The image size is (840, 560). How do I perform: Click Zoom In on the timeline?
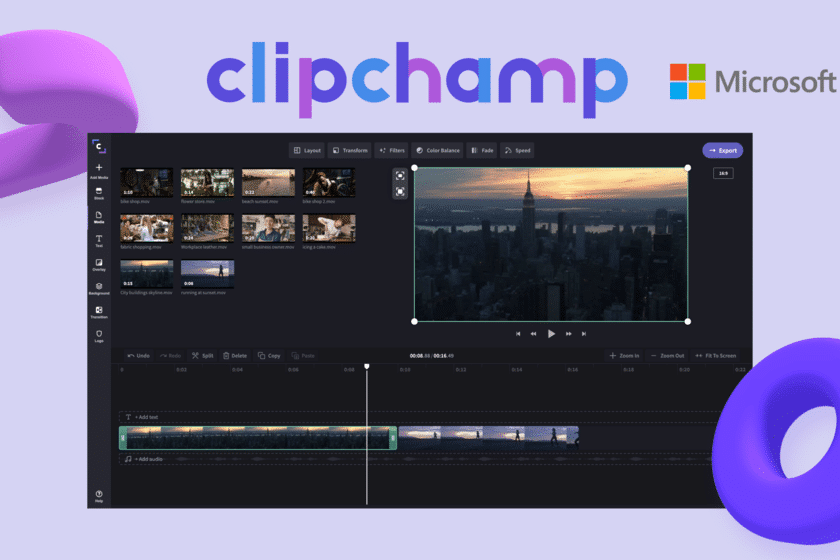[x=624, y=356]
